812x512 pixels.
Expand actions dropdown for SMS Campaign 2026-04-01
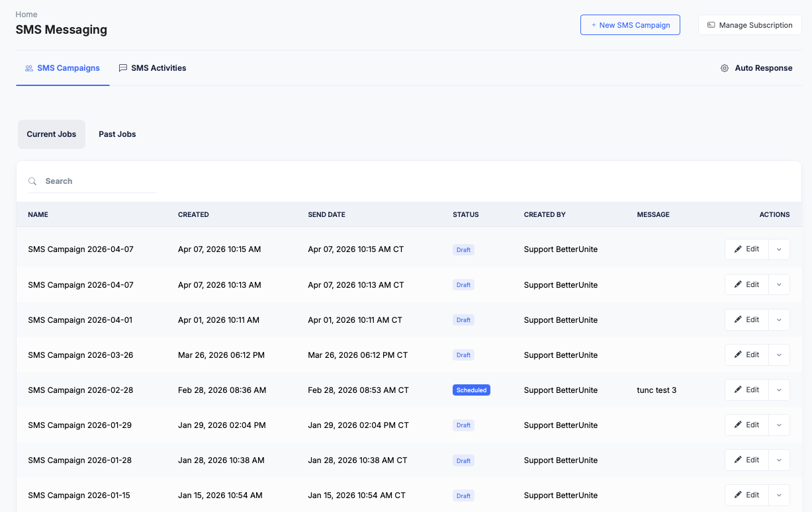click(779, 320)
